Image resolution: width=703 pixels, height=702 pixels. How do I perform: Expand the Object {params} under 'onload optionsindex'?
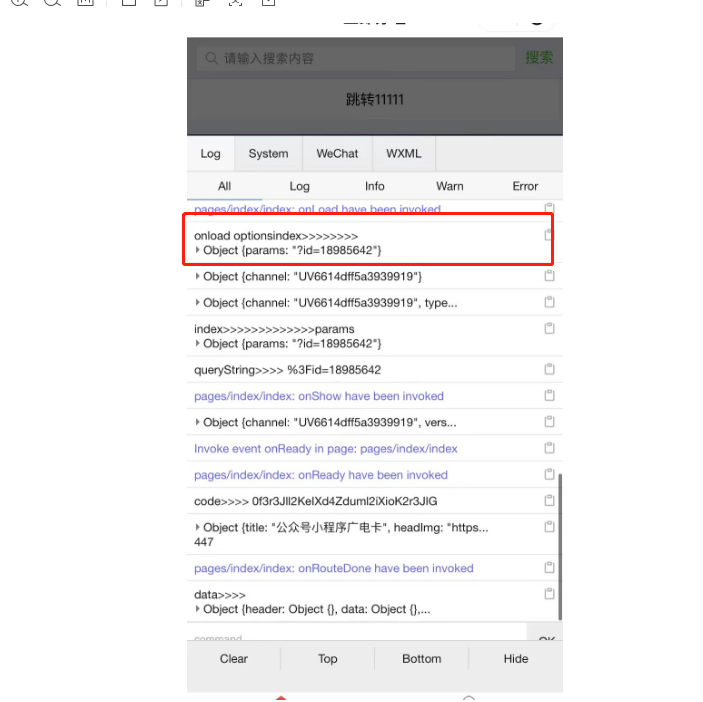pyautogui.click(x=197, y=250)
